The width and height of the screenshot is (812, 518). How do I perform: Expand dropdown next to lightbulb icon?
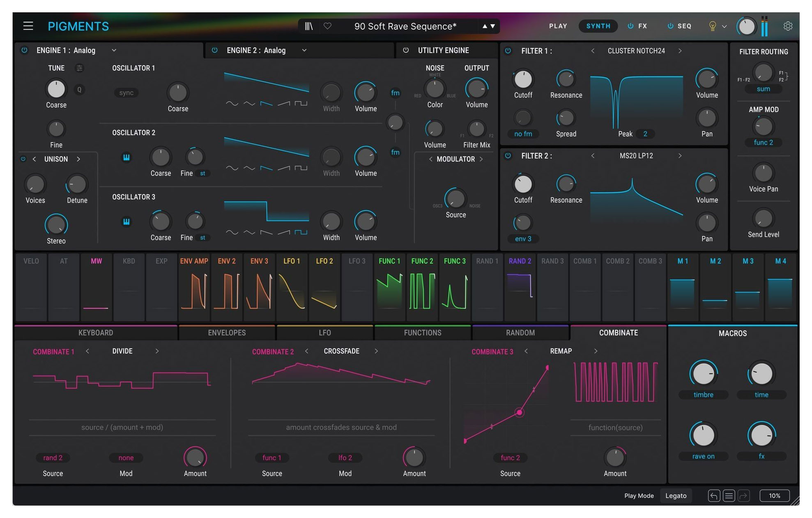click(x=724, y=26)
